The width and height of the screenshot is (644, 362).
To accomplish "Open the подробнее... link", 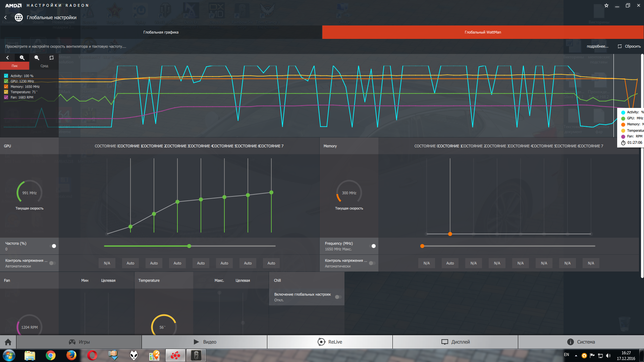I will [597, 46].
